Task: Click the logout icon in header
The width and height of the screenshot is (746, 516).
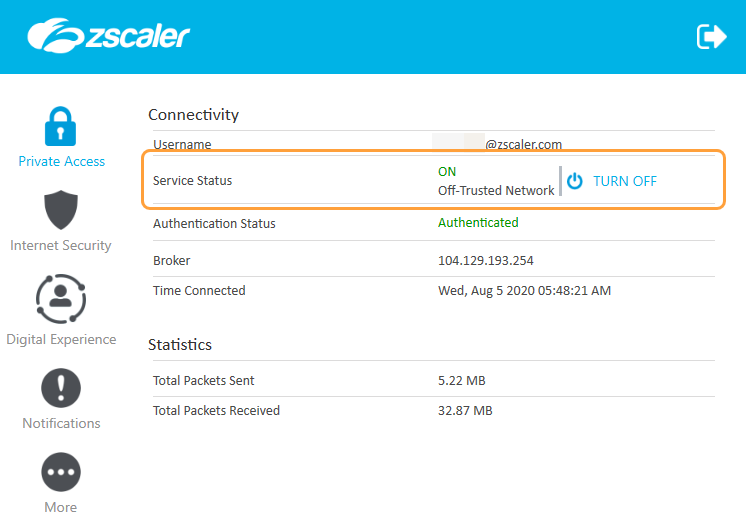Action: 711,37
